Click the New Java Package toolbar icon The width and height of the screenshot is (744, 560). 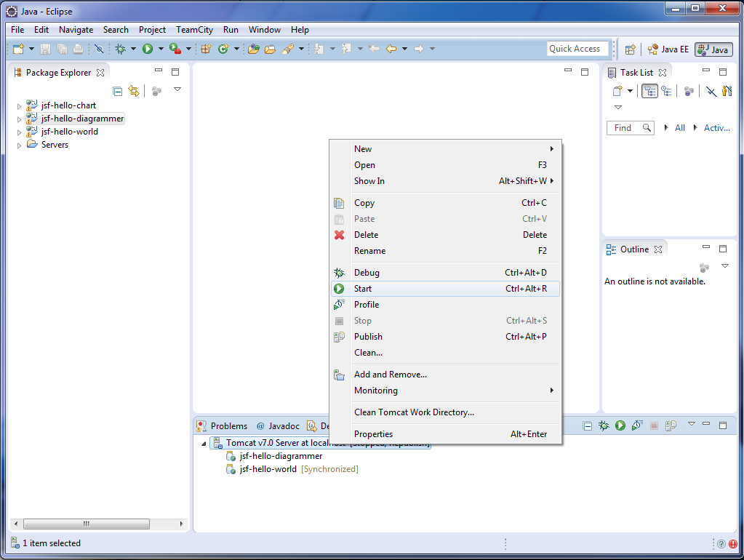tap(206, 49)
